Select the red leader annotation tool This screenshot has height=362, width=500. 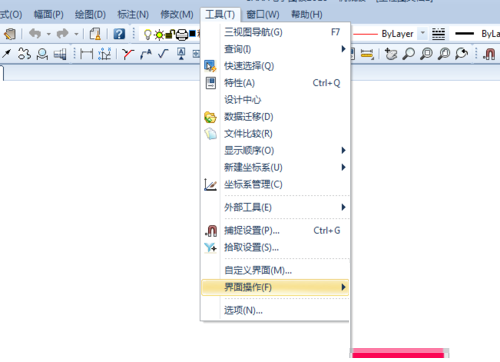click(x=128, y=54)
